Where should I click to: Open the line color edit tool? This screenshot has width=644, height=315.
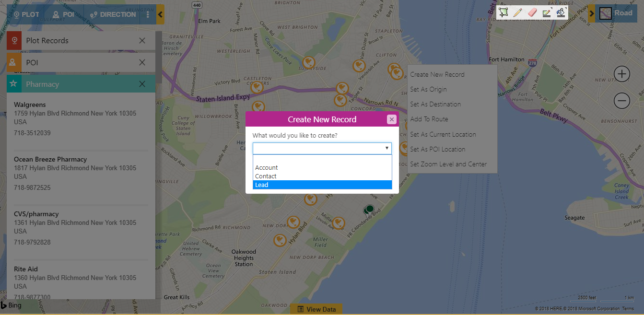547,13
